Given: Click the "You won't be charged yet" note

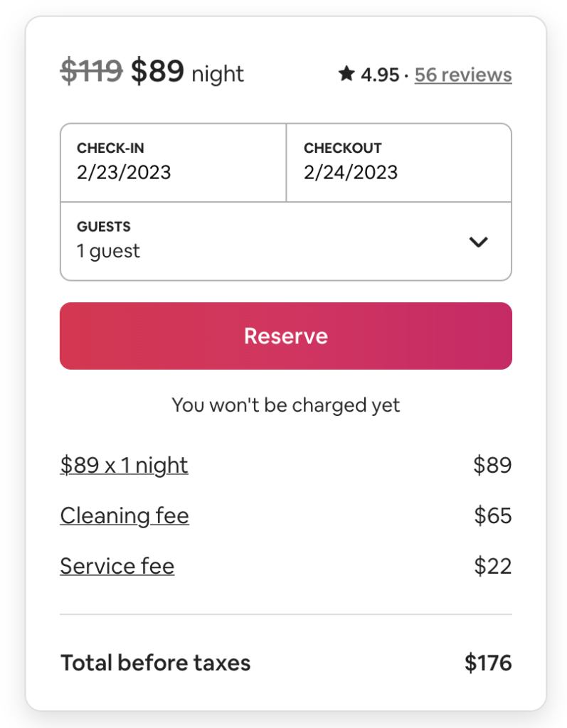Looking at the screenshot, I should [286, 405].
